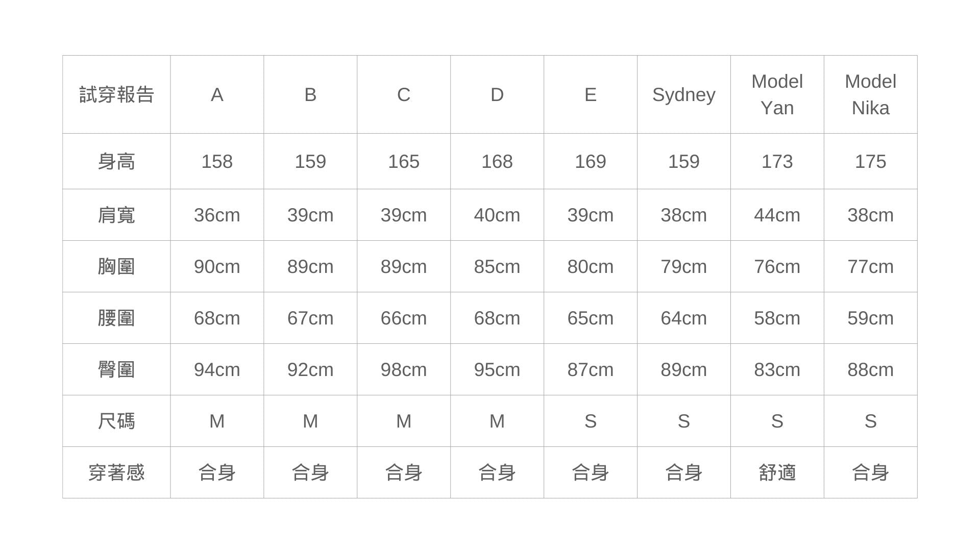Click the Model Nika header cell
980x551 pixels.
(x=871, y=95)
